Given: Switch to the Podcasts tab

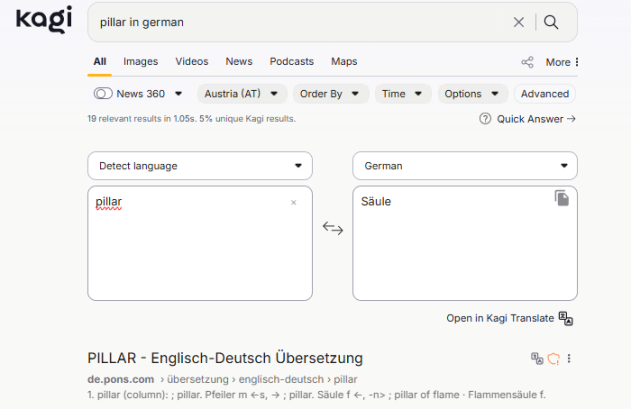Looking at the screenshot, I should pyautogui.click(x=291, y=62).
